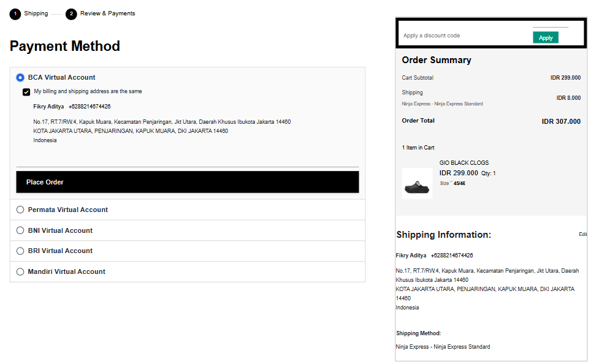The image size is (591, 364).
Task: Choose Permata Virtual Account payment option
Action: [20, 210]
